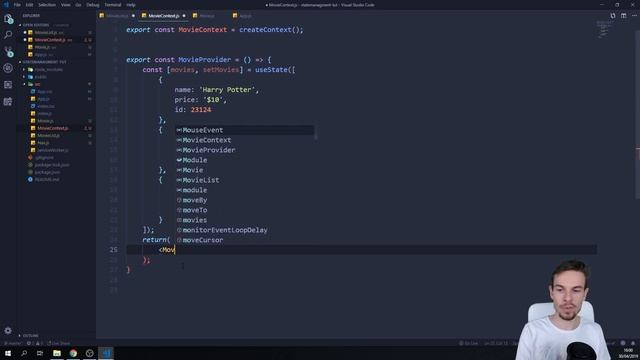Screen dimensions: 640x360
Task: Open editor More Actions ellipsis
Action: [634, 16]
